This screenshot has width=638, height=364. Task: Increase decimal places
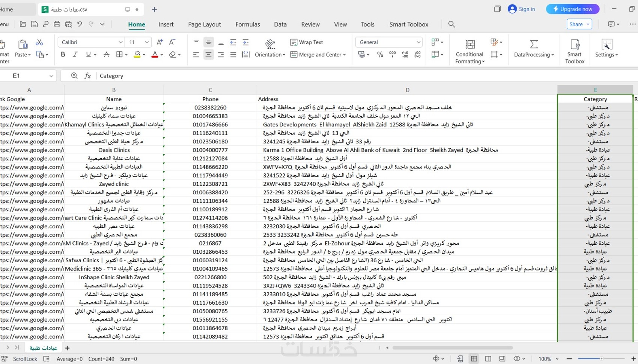point(405,55)
